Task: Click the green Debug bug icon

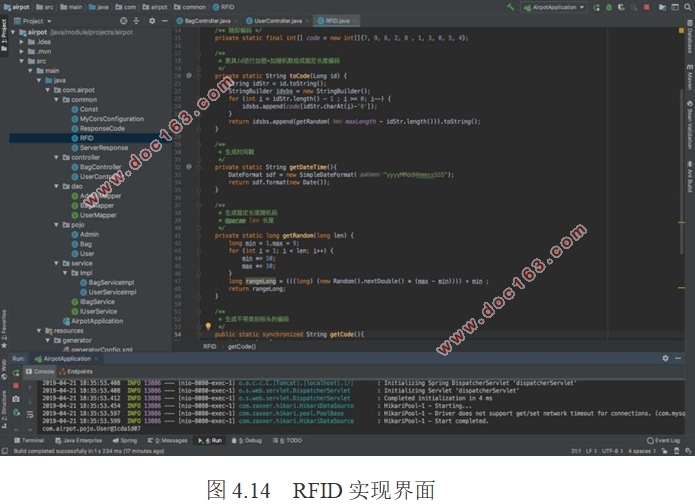Action: (609, 7)
